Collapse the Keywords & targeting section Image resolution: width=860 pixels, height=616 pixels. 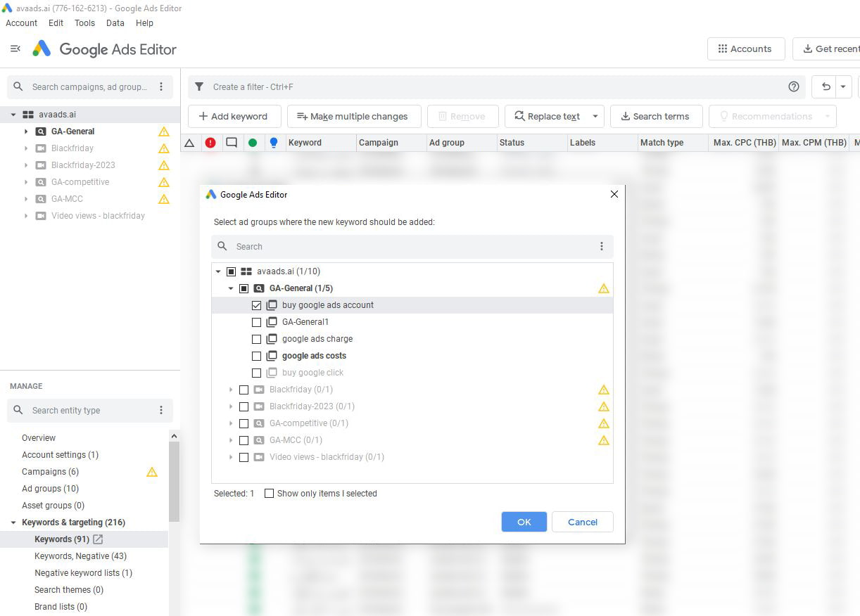click(13, 522)
